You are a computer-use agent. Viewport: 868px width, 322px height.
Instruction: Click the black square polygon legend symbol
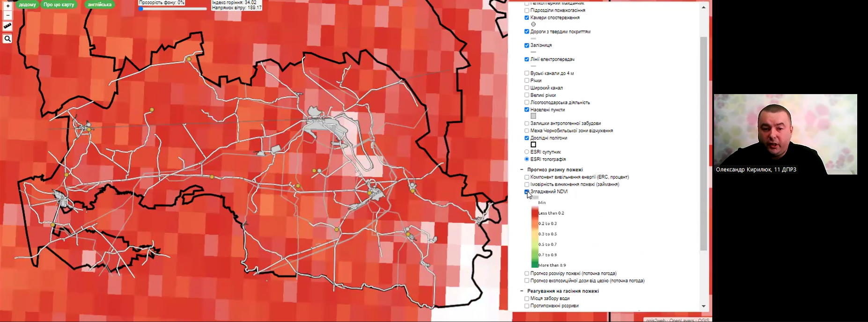[533, 145]
